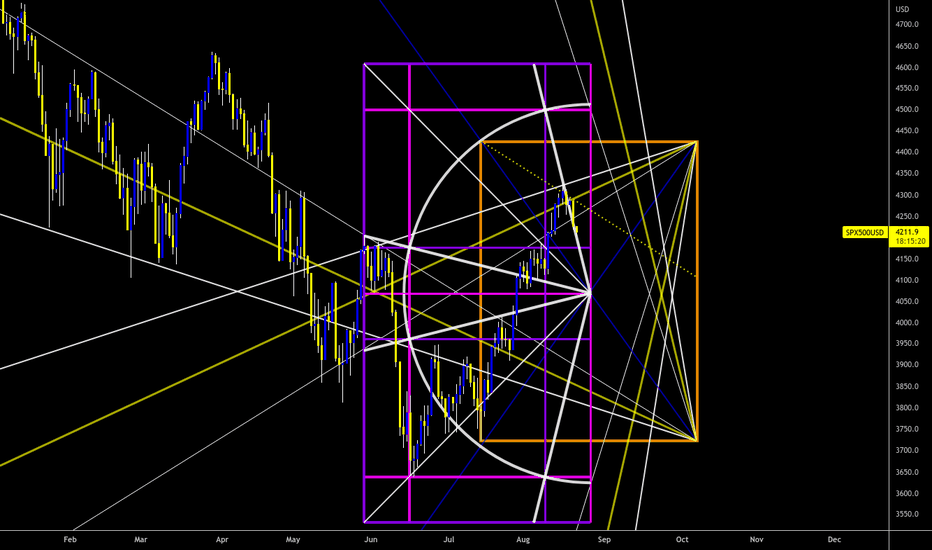Click the countdown timer 18:15:20
The width and height of the screenshot is (932, 550).
click(x=910, y=241)
